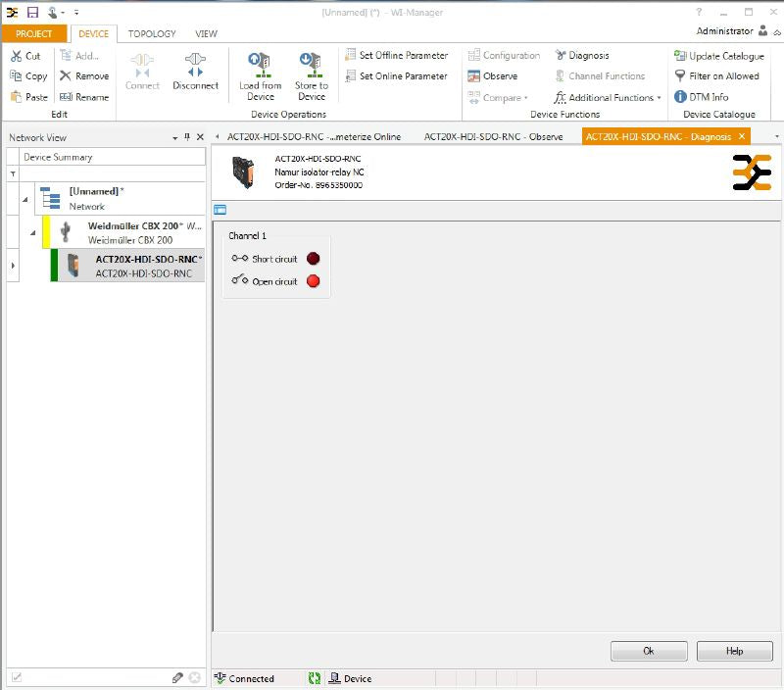Click the Load from Device icon
The image size is (784, 690).
click(x=260, y=65)
